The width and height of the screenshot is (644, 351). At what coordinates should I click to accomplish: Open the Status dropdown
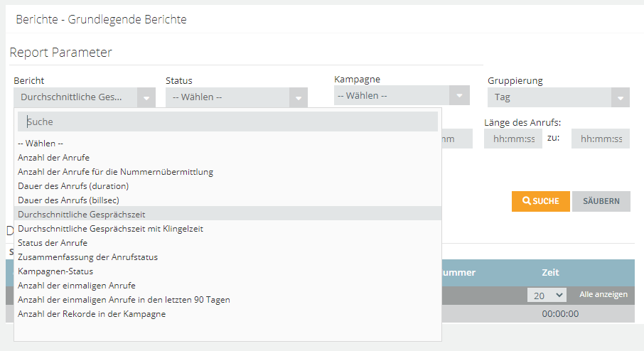[237, 98]
